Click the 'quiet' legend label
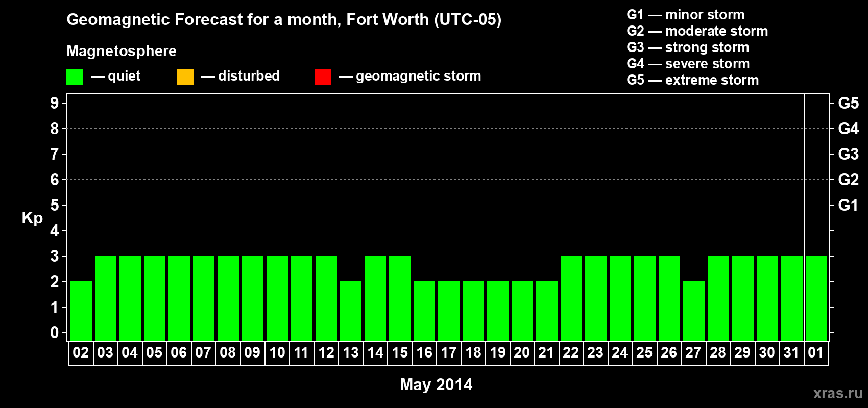868x408 pixels. (124, 76)
